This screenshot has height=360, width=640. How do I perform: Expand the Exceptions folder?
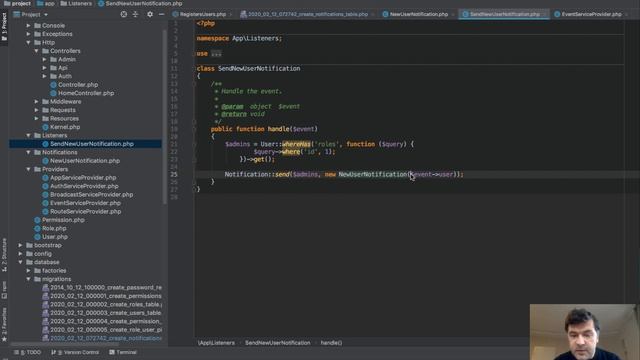[x=29, y=34]
